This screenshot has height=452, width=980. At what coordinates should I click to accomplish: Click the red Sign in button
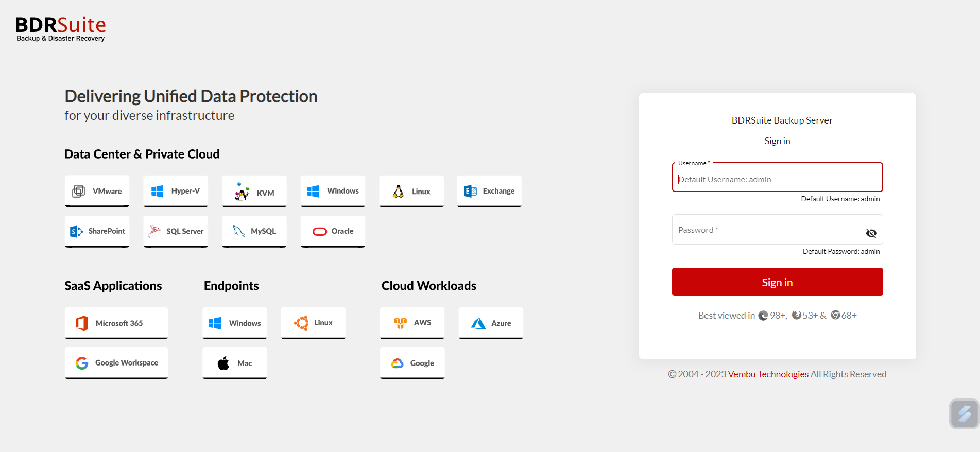pyautogui.click(x=777, y=282)
